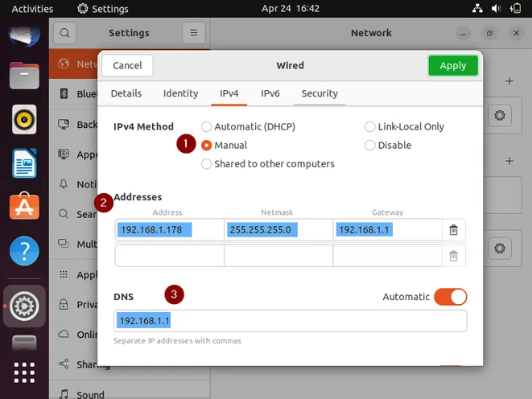Viewport: 532px width, 399px height.
Task: Switch to the Security tab
Action: 320,93
